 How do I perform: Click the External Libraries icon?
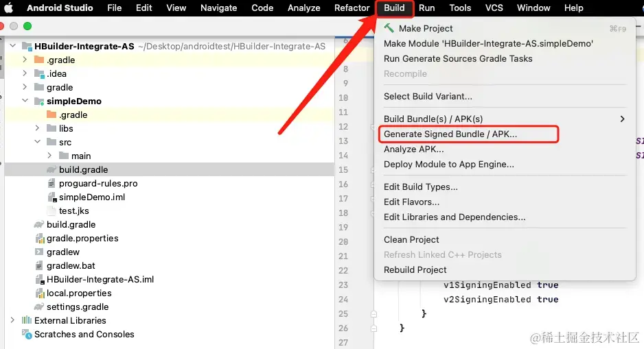click(27, 320)
